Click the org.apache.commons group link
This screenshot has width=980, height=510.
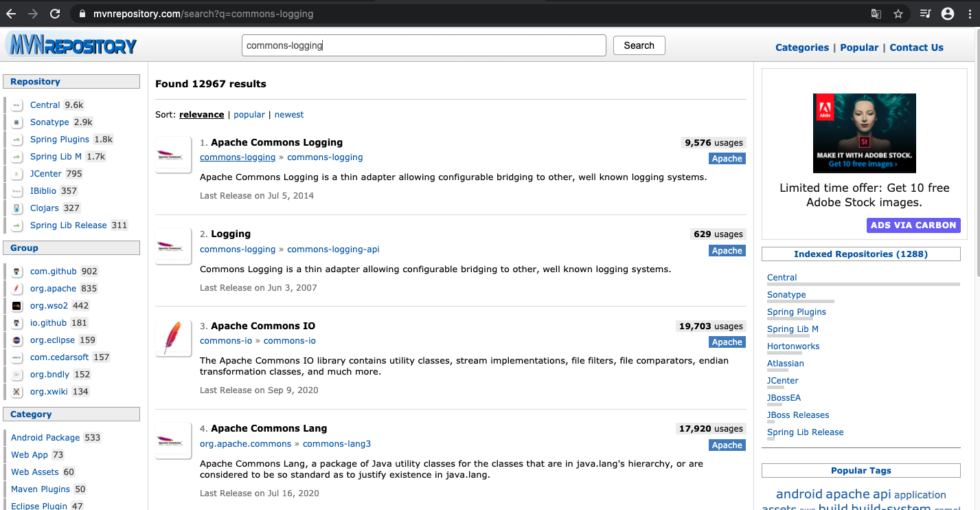[x=245, y=444]
